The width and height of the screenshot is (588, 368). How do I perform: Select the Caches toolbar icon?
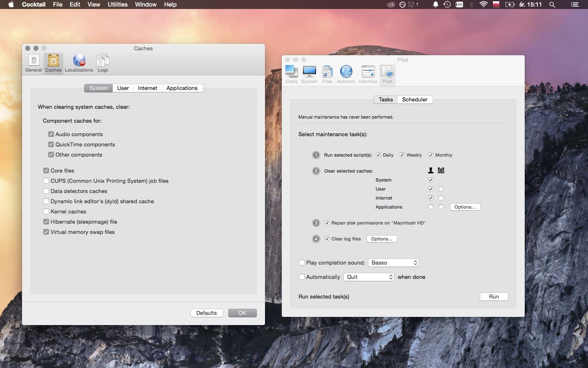(53, 63)
